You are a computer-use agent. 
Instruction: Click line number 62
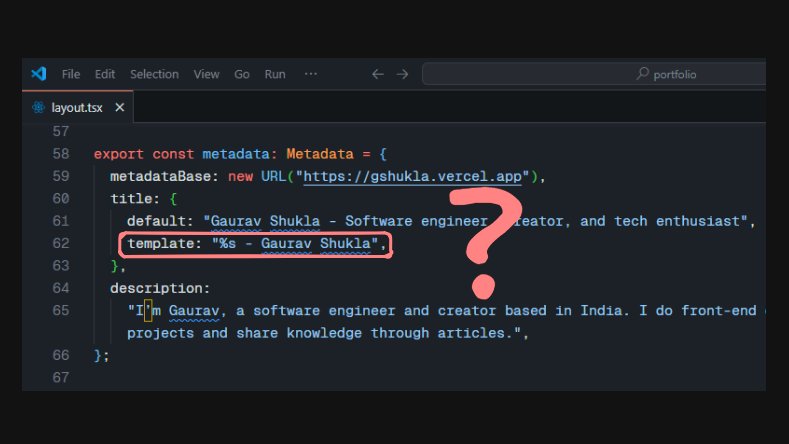pyautogui.click(x=61, y=243)
